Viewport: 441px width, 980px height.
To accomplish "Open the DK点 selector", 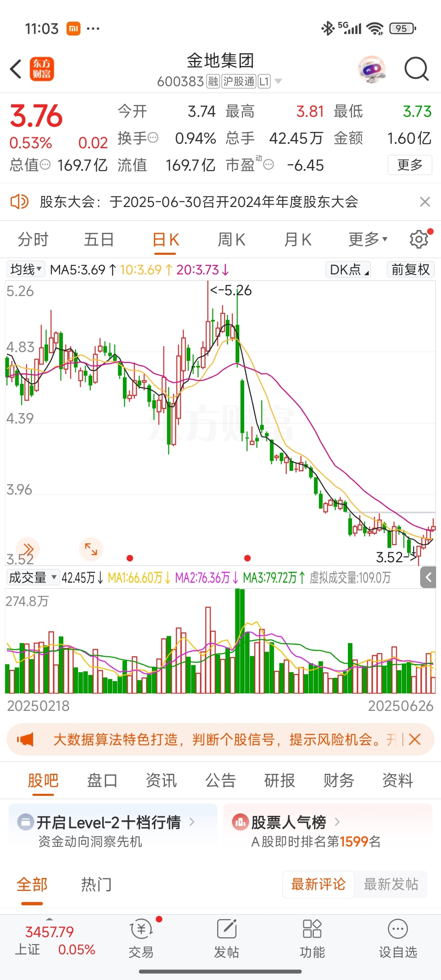I will pos(348,269).
